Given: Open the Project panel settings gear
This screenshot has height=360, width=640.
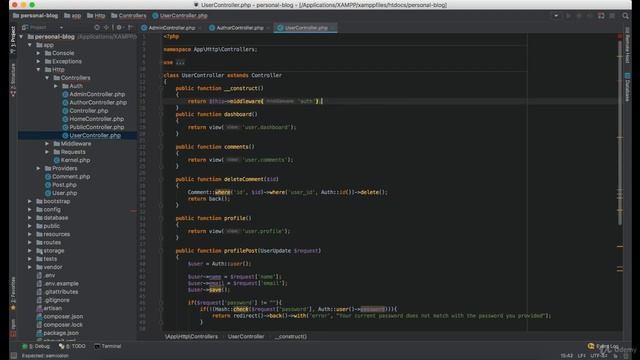Looking at the screenshot, I should coord(119,27).
